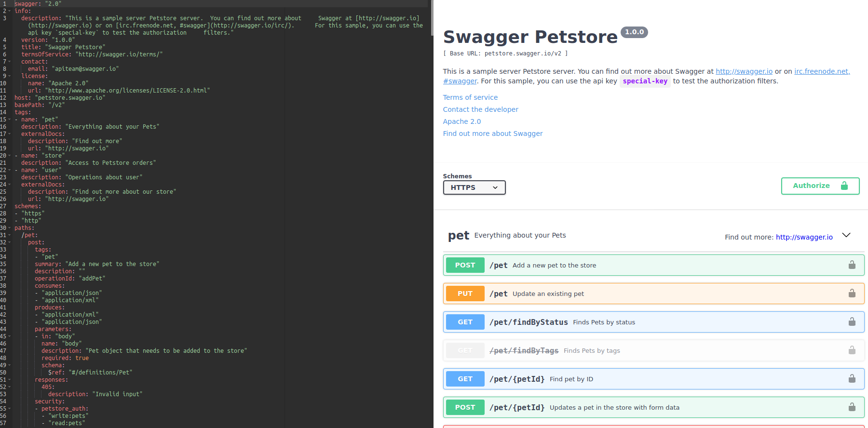The height and width of the screenshot is (428, 868).
Task: Click the 'description: "Invalid input"' editor line
Action: click(x=95, y=394)
